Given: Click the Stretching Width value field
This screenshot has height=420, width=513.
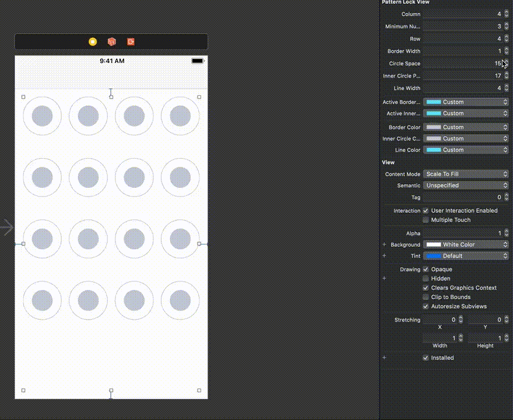Looking at the screenshot, I should click(x=440, y=338).
